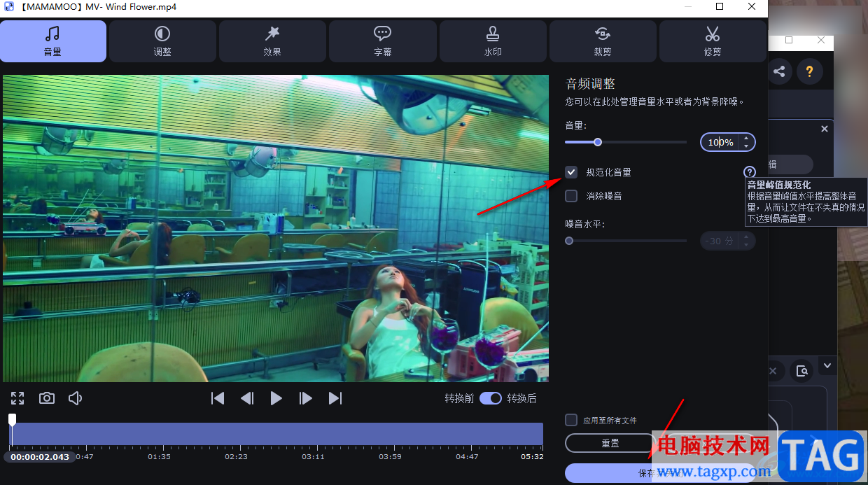Switch to the 效果 effects tab
Viewport: 868px width, 485px height.
point(272,41)
